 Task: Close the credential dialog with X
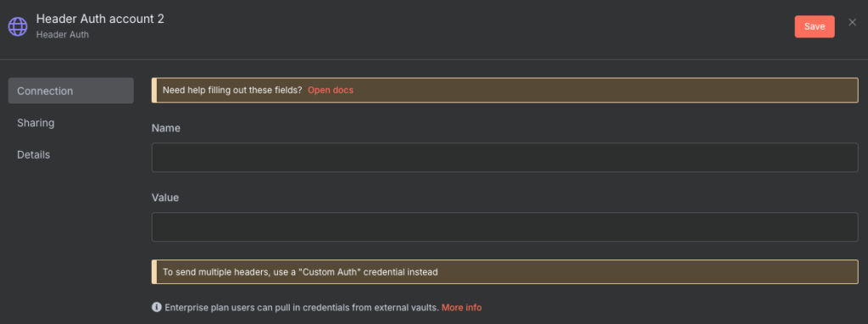(853, 22)
